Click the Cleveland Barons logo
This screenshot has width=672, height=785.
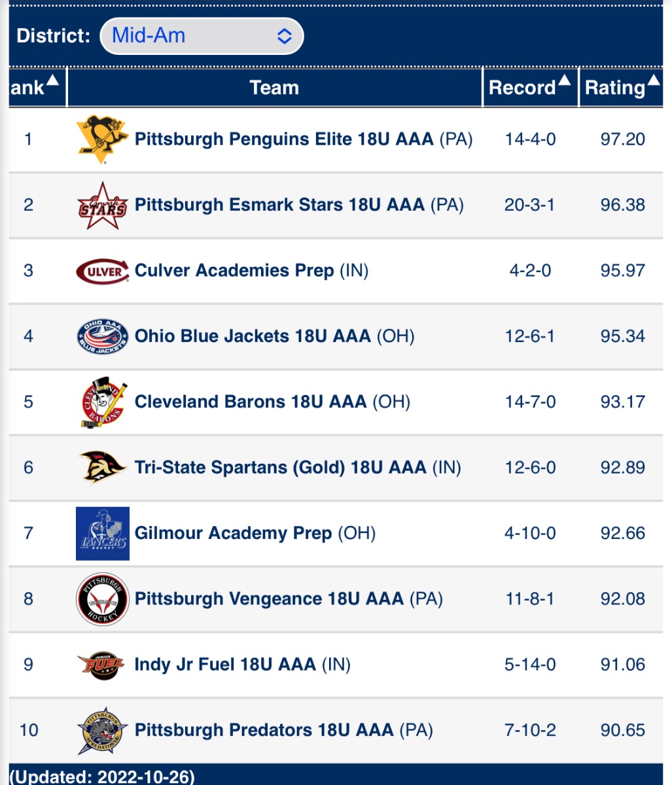pos(102,402)
